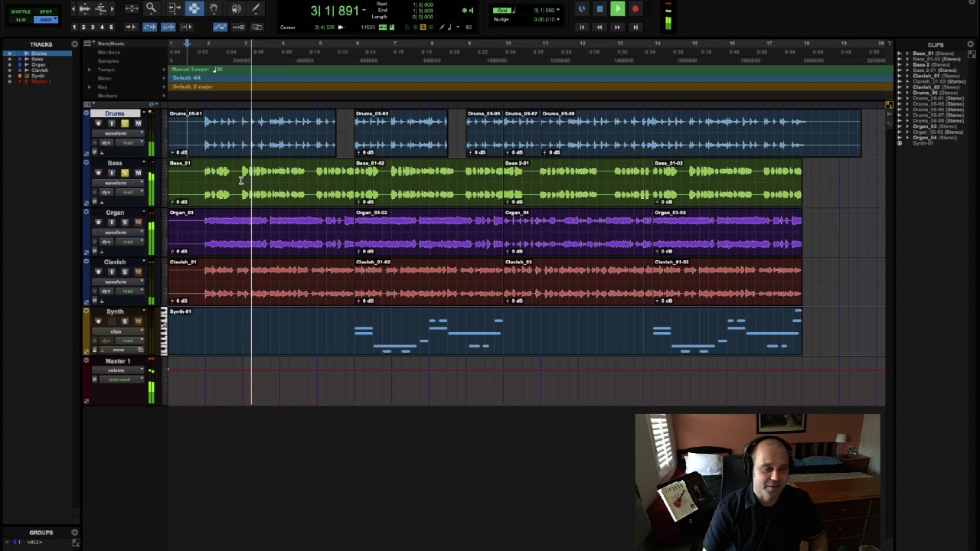Select the Scrubber speaker tool
Image resolution: width=980 pixels, height=551 pixels.
click(x=236, y=8)
